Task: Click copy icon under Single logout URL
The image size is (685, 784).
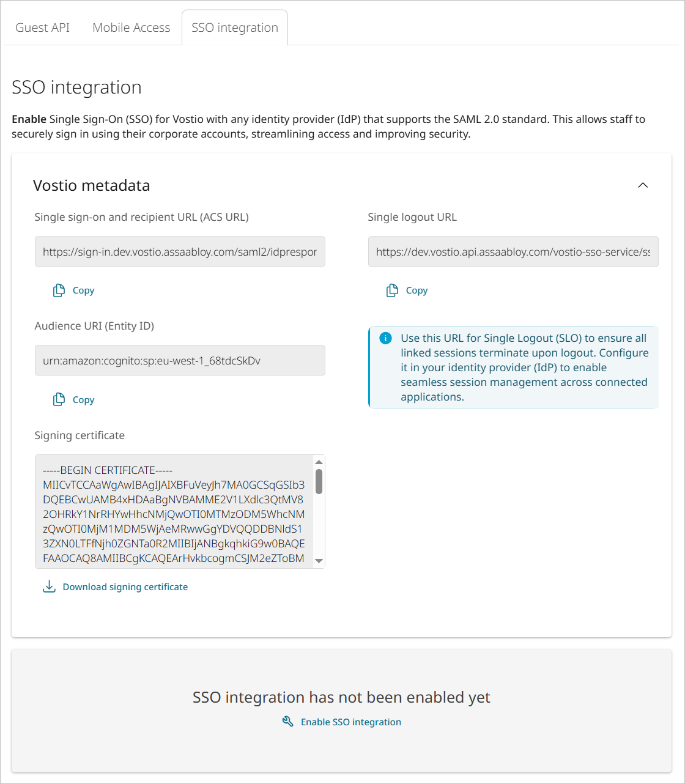Action: coord(392,290)
